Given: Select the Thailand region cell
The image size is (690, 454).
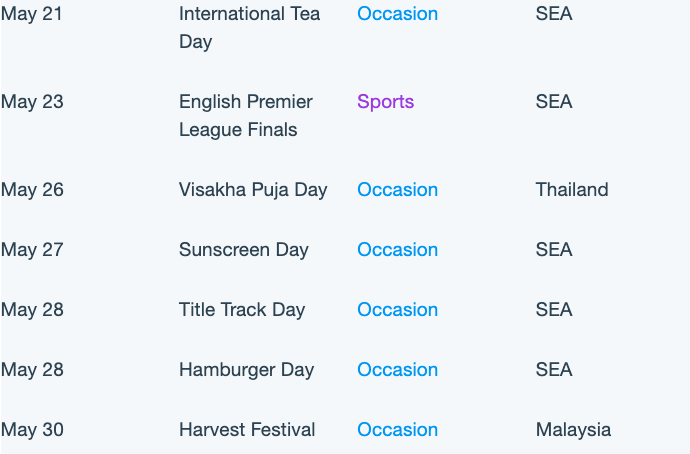Looking at the screenshot, I should coord(572,190).
